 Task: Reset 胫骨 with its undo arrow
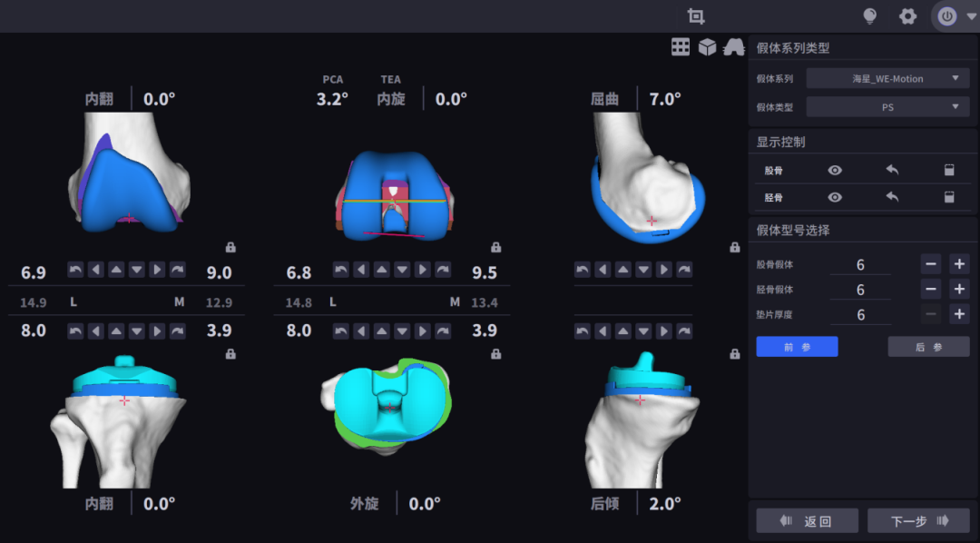pos(892,197)
